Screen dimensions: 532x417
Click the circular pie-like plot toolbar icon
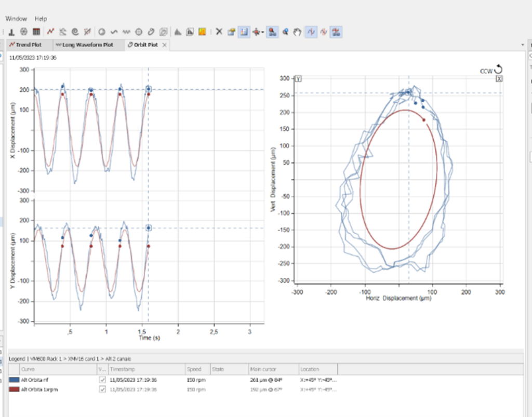click(101, 32)
